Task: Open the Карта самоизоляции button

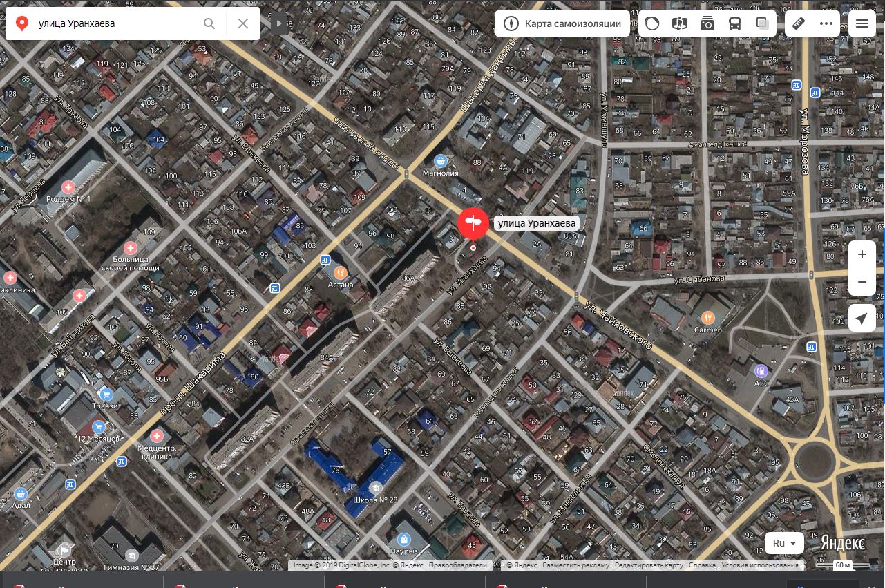Action: click(562, 23)
